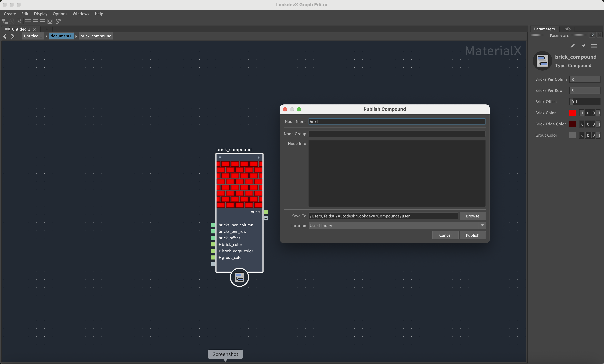Screen dimensions: 604x364
Task: Click the dimmed dashed-circle sparkle toolbar icon
Action: click(12, 21)
